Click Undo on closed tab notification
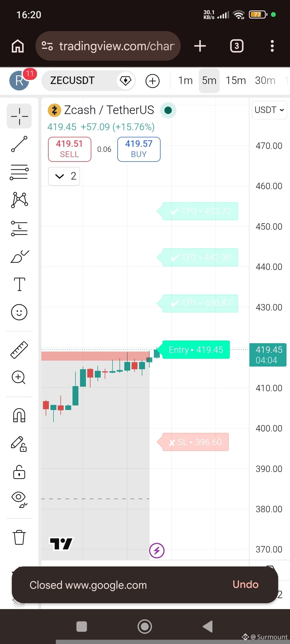 (x=245, y=584)
